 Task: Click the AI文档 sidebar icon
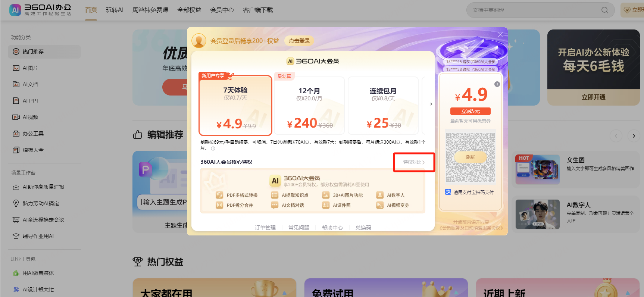(16, 84)
